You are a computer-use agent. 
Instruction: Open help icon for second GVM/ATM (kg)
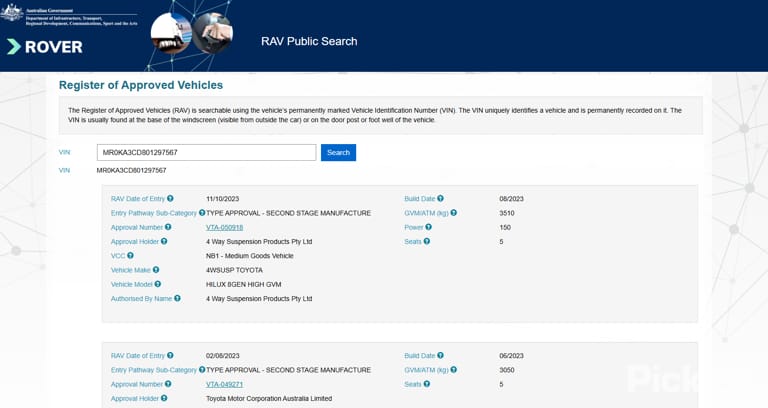point(454,369)
